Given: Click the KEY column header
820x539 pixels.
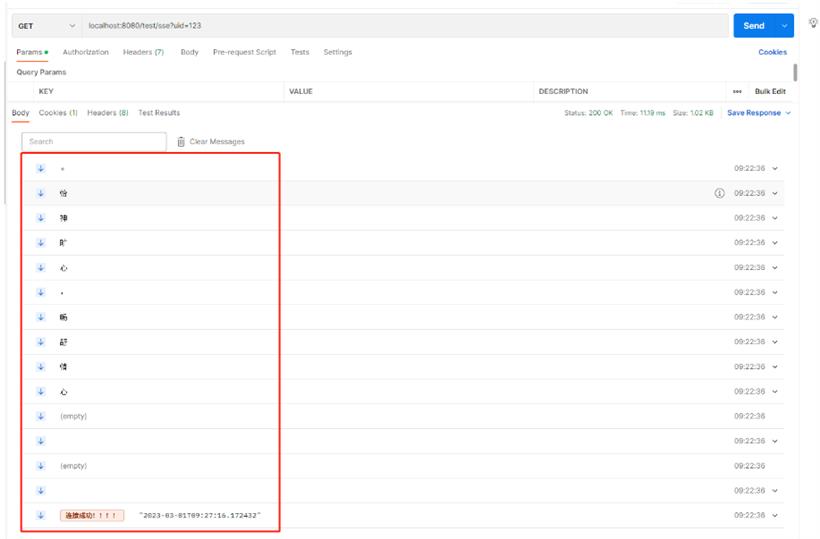Looking at the screenshot, I should [x=46, y=91].
